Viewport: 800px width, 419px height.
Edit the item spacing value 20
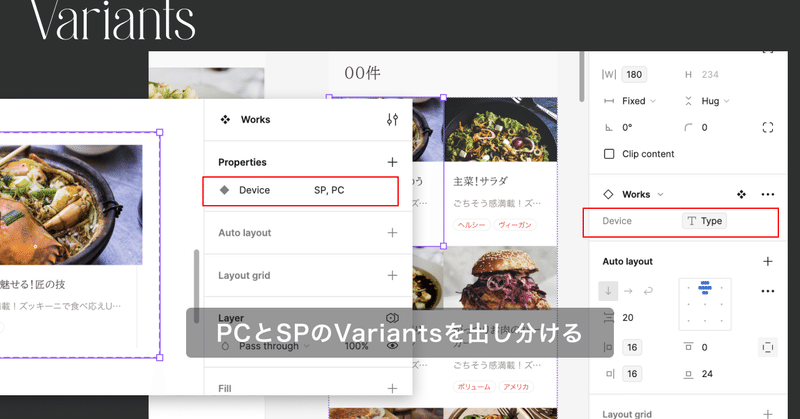tap(628, 317)
